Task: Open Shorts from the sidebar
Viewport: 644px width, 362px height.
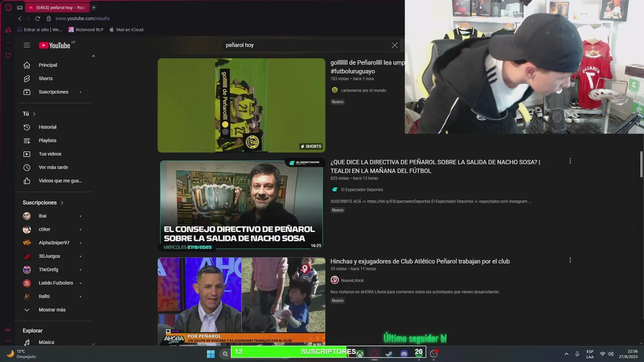Action: (x=54, y=78)
